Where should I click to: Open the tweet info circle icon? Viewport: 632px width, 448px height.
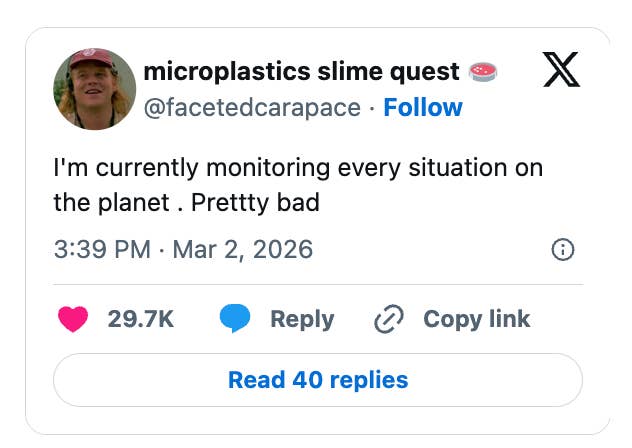click(x=563, y=250)
